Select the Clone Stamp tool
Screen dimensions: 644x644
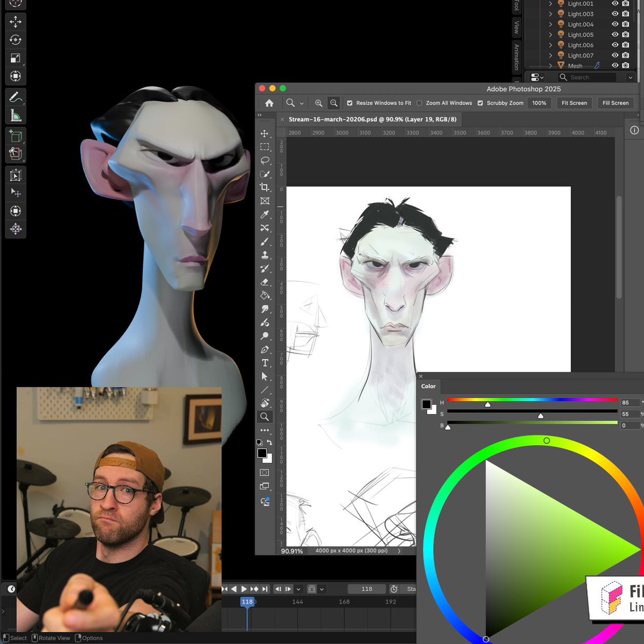tap(265, 255)
